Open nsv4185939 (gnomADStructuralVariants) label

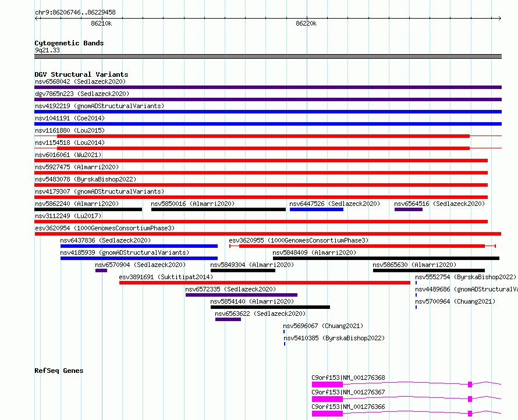click(x=125, y=252)
